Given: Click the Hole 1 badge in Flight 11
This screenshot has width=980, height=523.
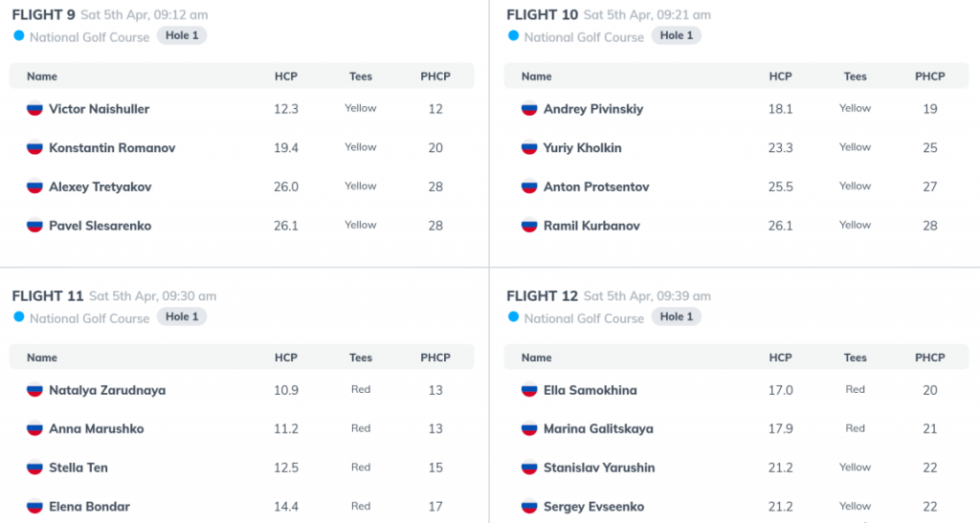Looking at the screenshot, I should tap(182, 316).
